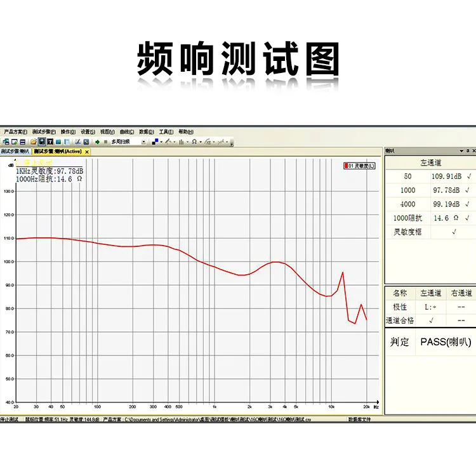476x476 pixels.
Task: Select the 14.6 Ω impedance value cell
Action: 446,218
